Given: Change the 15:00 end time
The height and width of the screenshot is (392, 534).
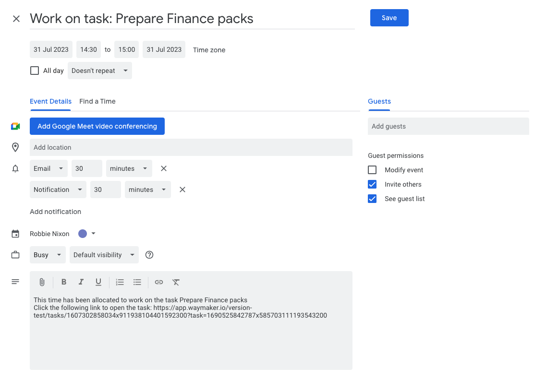Looking at the screenshot, I should click(127, 50).
